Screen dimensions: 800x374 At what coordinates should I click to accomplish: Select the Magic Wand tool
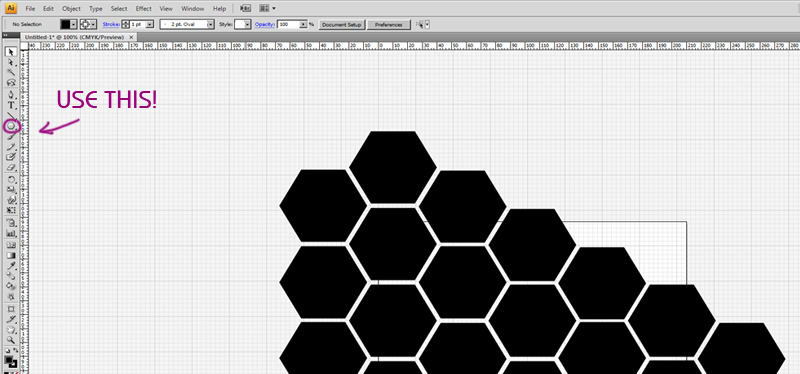click(11, 71)
